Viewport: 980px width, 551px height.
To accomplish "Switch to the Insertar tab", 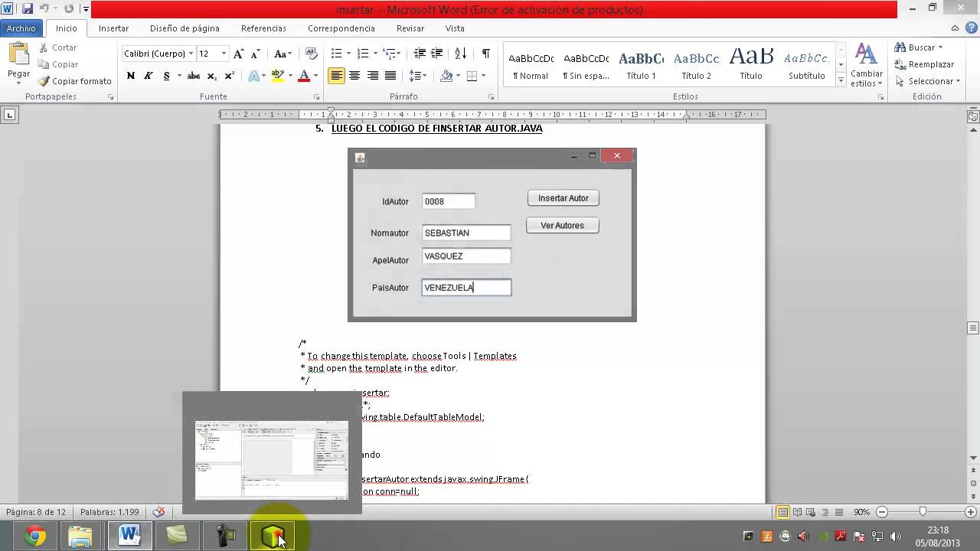I will [x=113, y=28].
